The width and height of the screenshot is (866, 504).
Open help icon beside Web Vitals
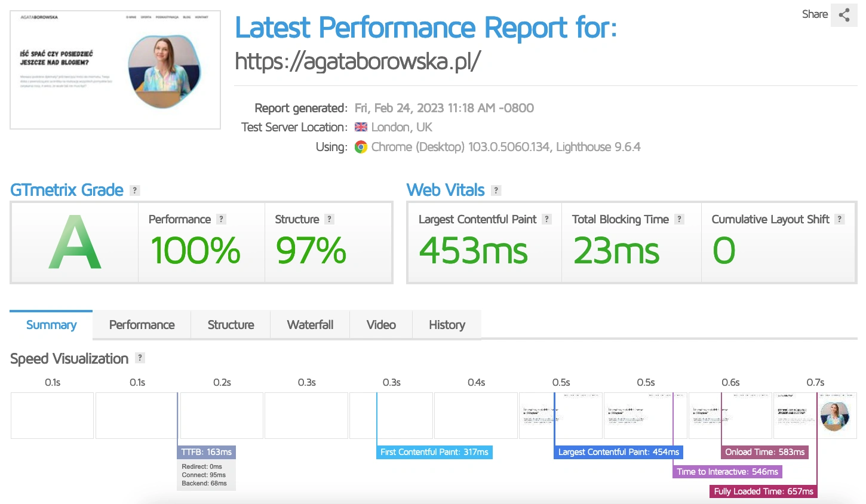(496, 190)
